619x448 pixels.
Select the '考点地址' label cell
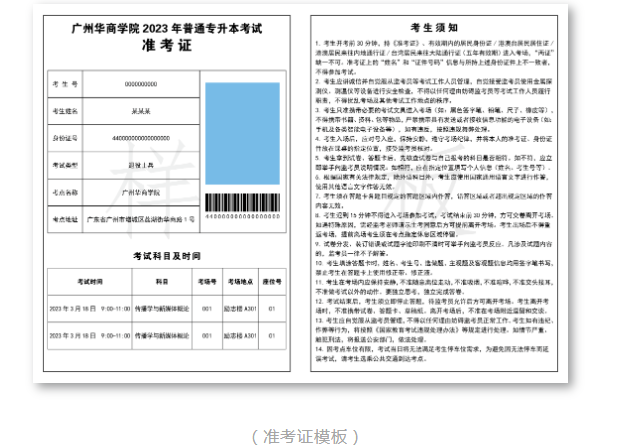click(x=65, y=219)
